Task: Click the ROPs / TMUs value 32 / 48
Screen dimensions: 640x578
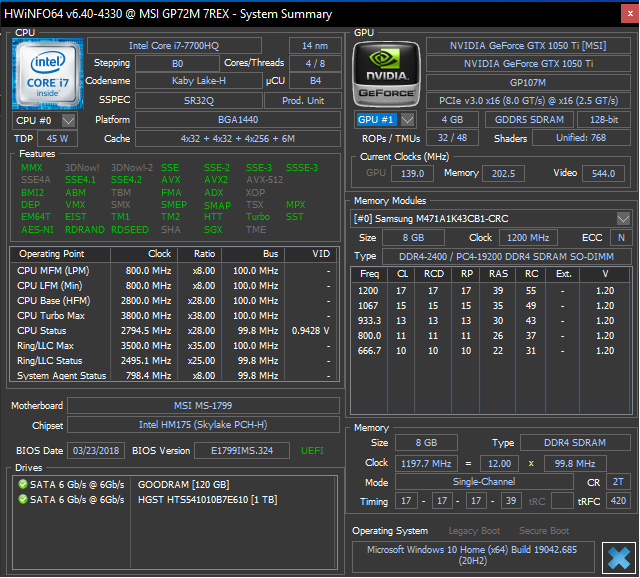Action: (452, 138)
